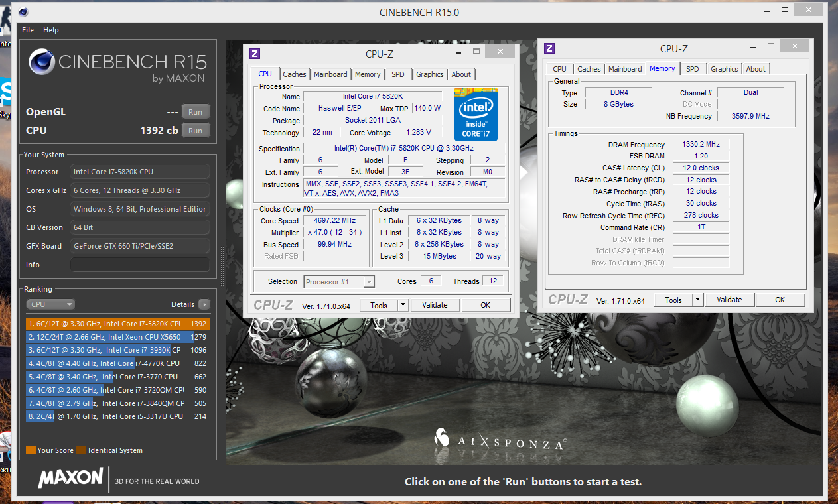This screenshot has height=504, width=838.
Task: Open Tools dropdown arrow in CPU tab window
Action: point(403,305)
